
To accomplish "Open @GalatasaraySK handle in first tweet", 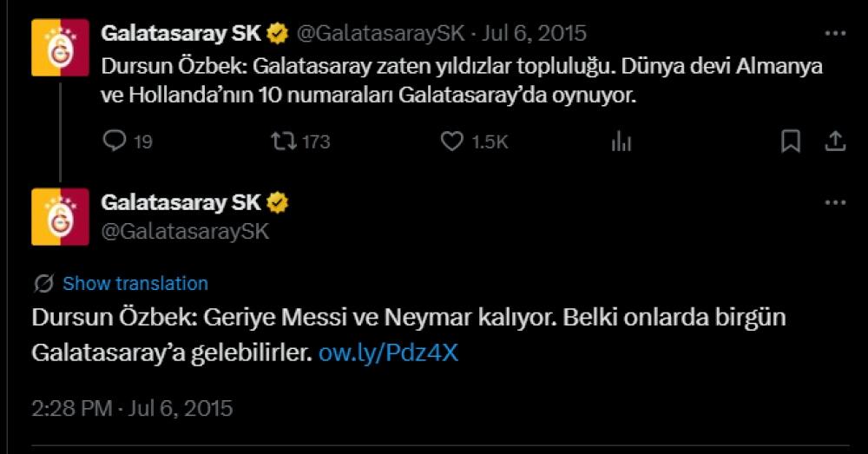I will point(380,34).
